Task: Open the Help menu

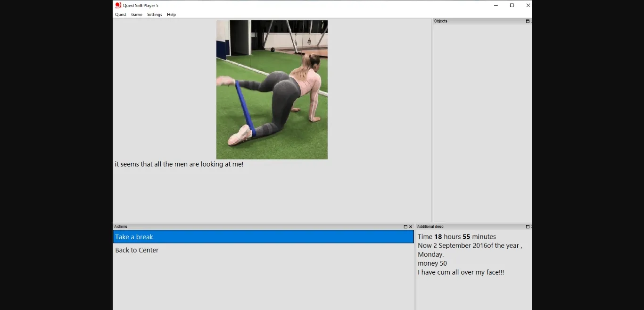Action: [171, 15]
